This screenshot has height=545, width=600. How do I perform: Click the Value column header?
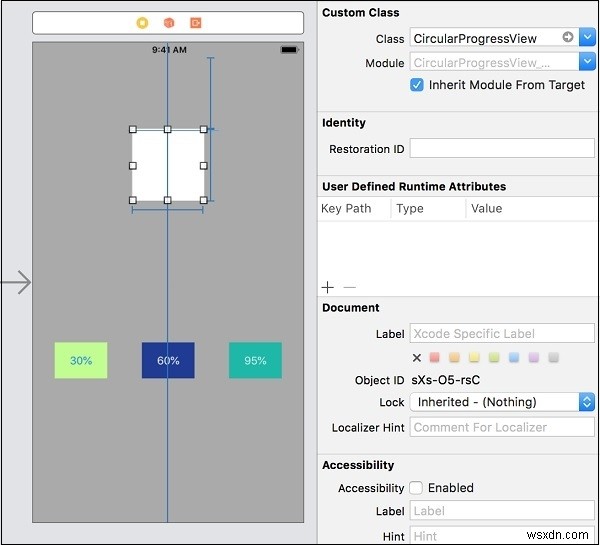(x=486, y=208)
